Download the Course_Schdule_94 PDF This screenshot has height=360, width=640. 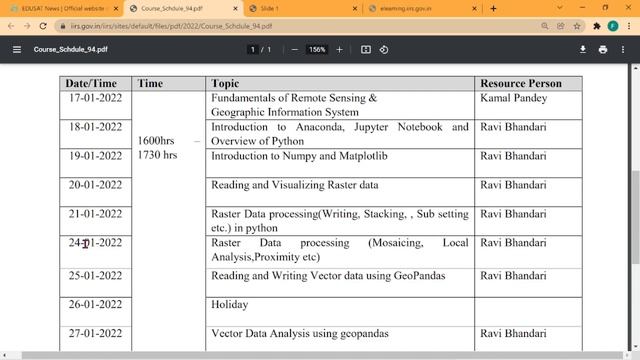click(x=582, y=49)
